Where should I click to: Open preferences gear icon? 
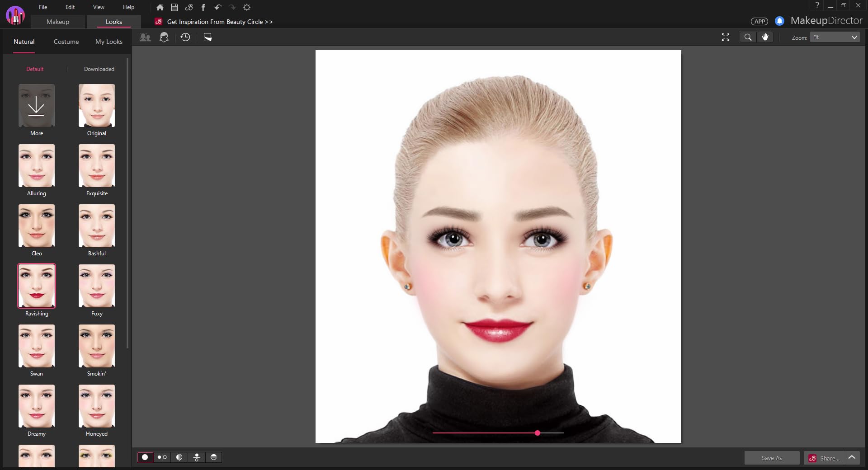pyautogui.click(x=247, y=7)
